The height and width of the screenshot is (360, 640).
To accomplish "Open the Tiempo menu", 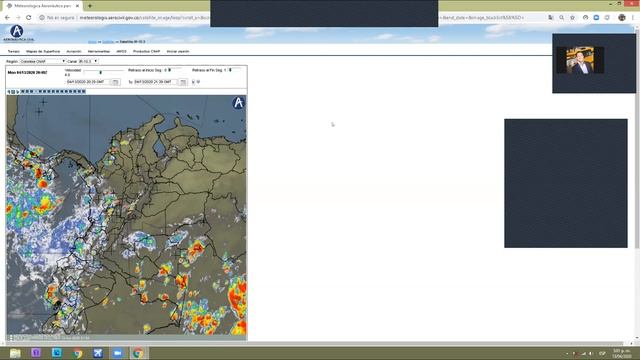I will click(13, 51).
